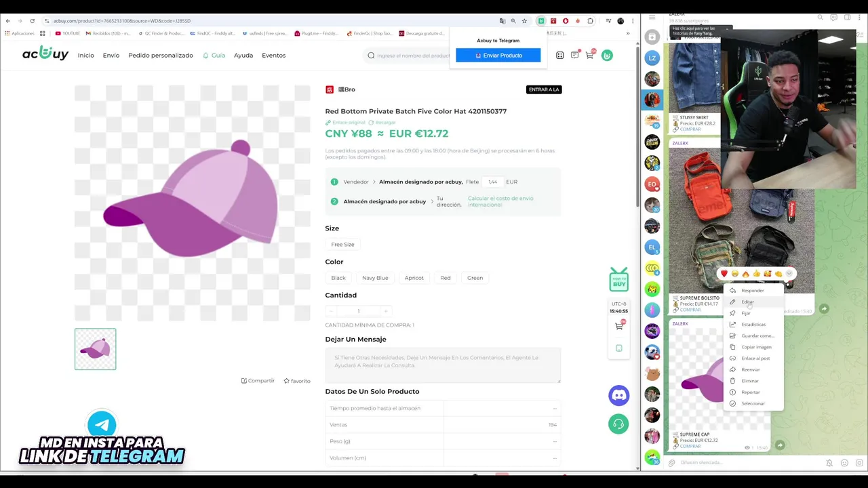Click ENTRAR A LA shop button
Viewport: 868px width, 488px height.
pos(544,89)
